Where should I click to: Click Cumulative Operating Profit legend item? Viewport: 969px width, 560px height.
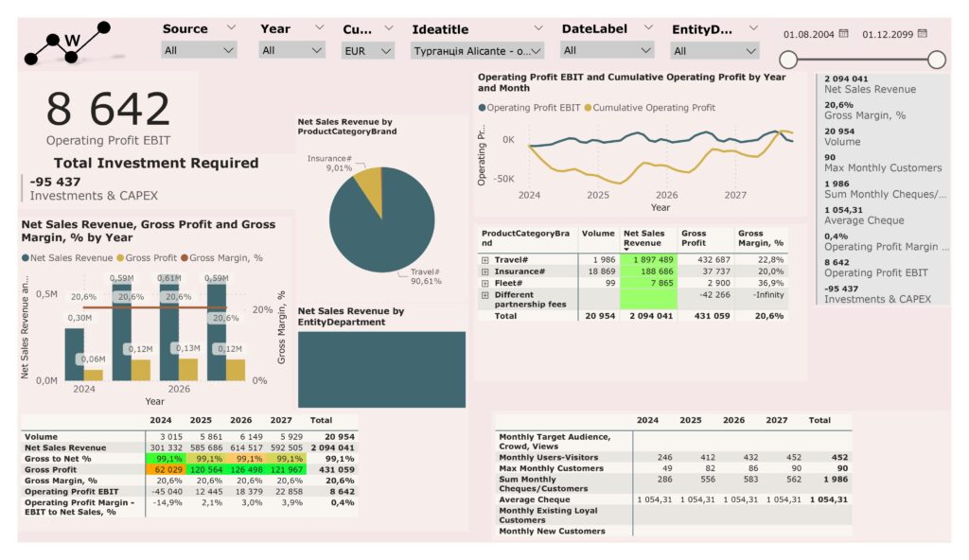pos(654,108)
